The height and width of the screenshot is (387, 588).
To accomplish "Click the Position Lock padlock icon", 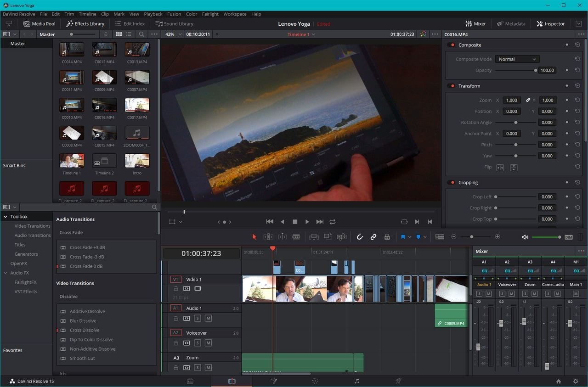I will [x=387, y=237].
